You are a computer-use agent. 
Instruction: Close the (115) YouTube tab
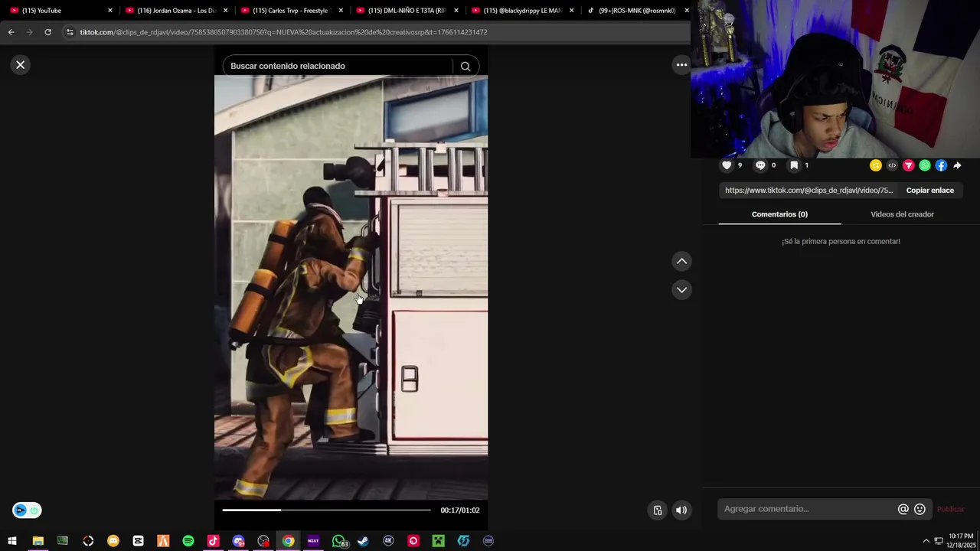point(110,11)
